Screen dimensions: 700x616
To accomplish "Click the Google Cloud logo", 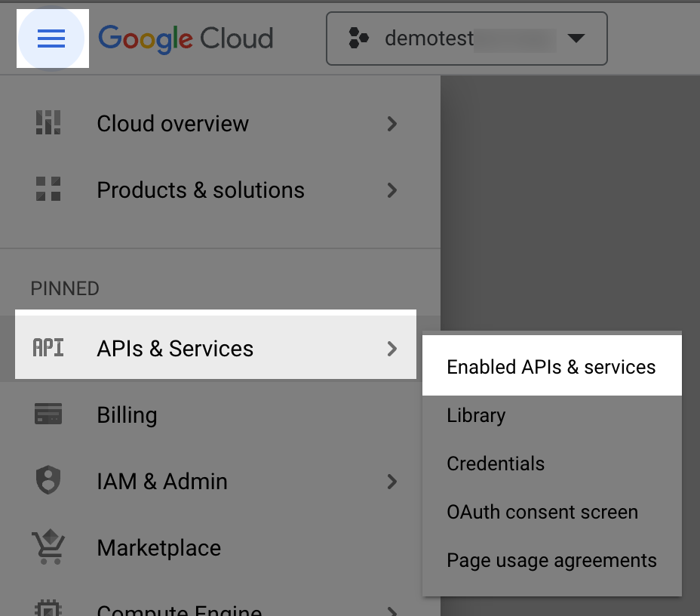I will [x=186, y=38].
